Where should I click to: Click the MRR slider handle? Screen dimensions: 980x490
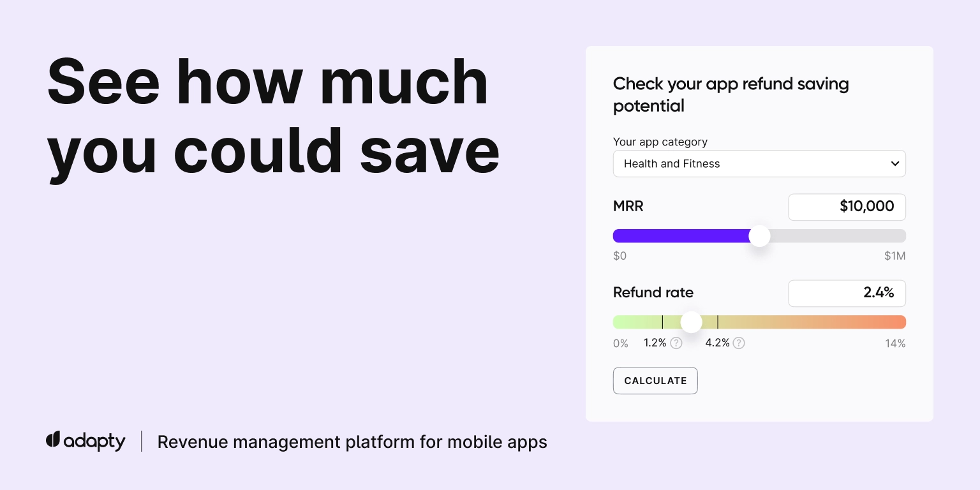click(760, 236)
